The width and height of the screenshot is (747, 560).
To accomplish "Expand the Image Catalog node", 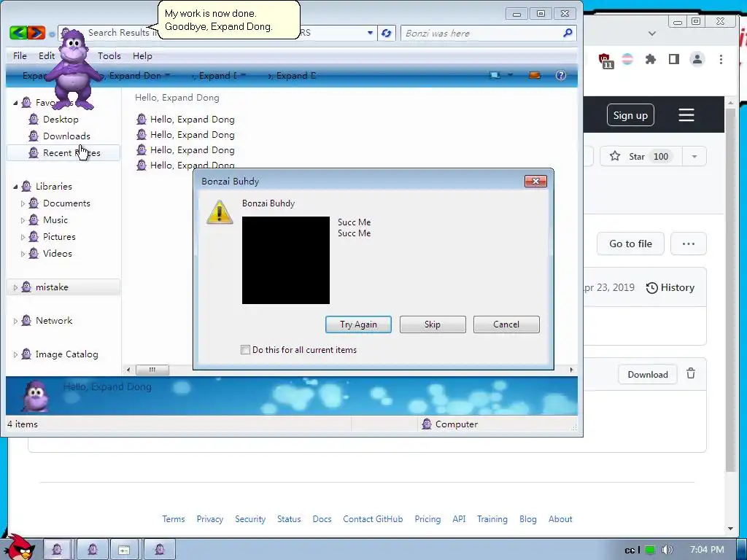I will pyautogui.click(x=15, y=354).
